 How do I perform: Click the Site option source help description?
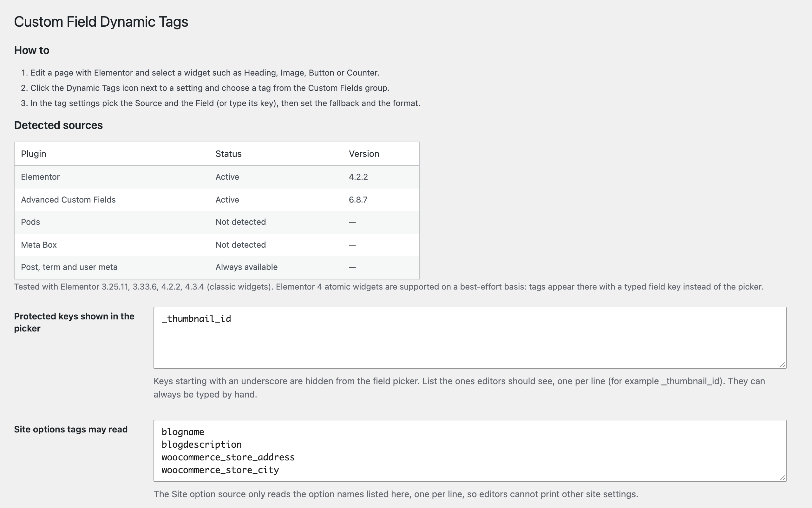point(396,494)
